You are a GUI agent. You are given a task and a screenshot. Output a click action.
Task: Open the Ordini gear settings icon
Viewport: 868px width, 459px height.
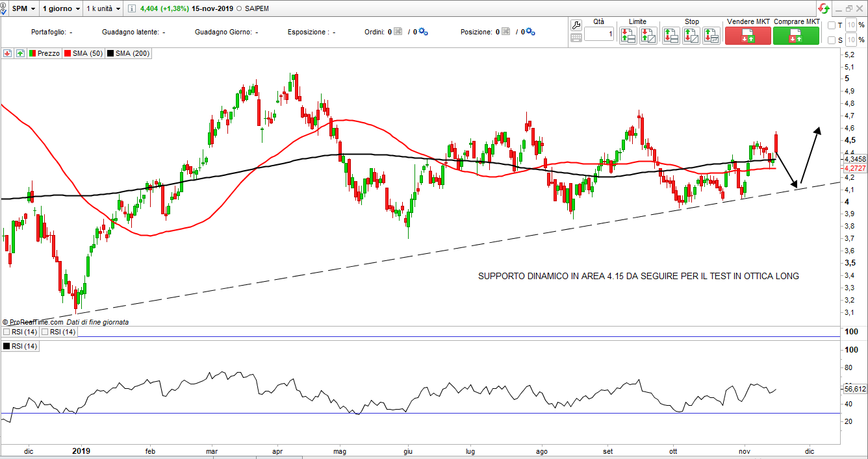[423, 32]
